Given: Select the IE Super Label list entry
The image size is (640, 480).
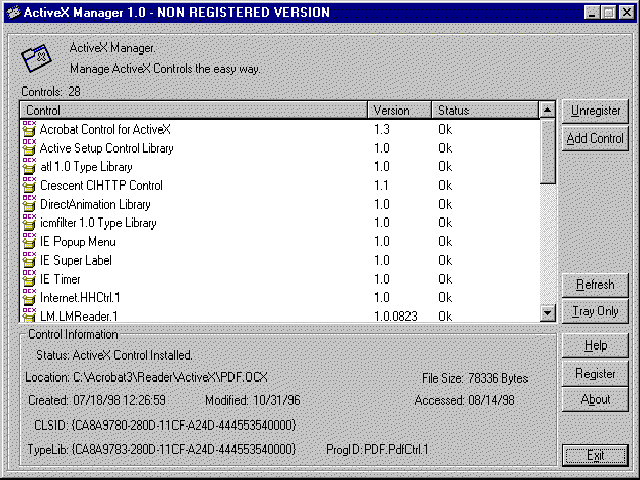Looking at the screenshot, I should (76, 260).
